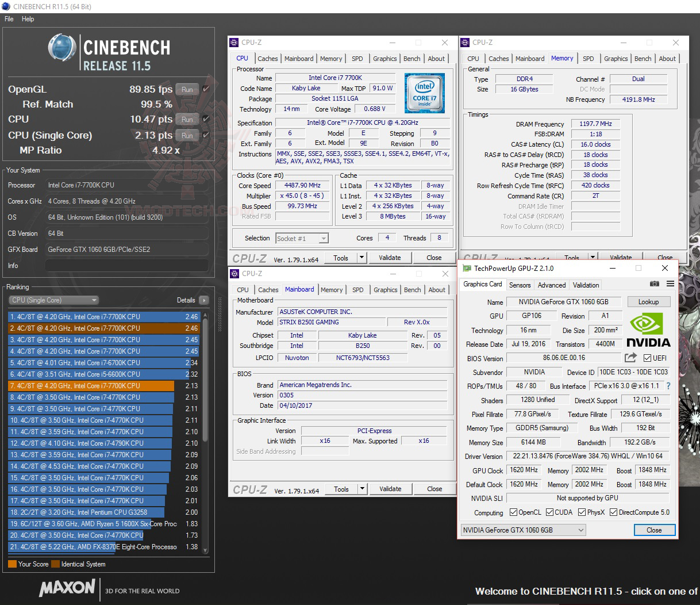Open the Tools dropdown arrow in Mainboard window
The height and width of the screenshot is (605, 700).
[x=362, y=489]
